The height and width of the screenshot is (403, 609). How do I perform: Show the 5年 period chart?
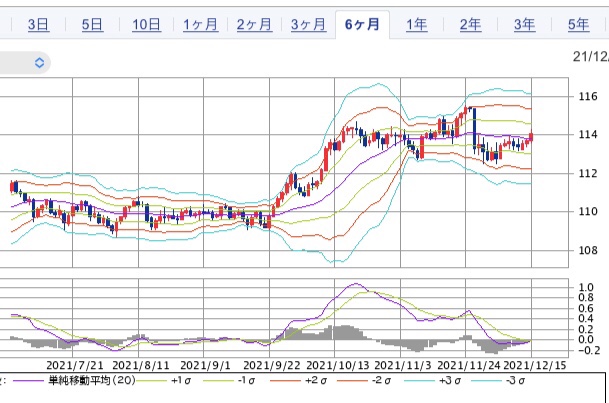pyautogui.click(x=578, y=25)
